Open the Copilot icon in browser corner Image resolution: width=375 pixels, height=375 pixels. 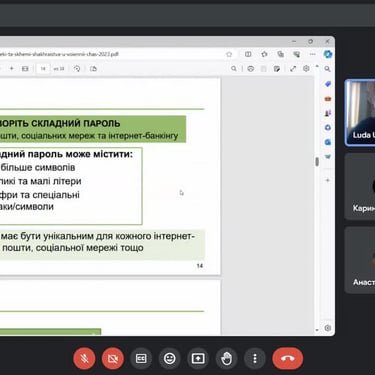328,54
